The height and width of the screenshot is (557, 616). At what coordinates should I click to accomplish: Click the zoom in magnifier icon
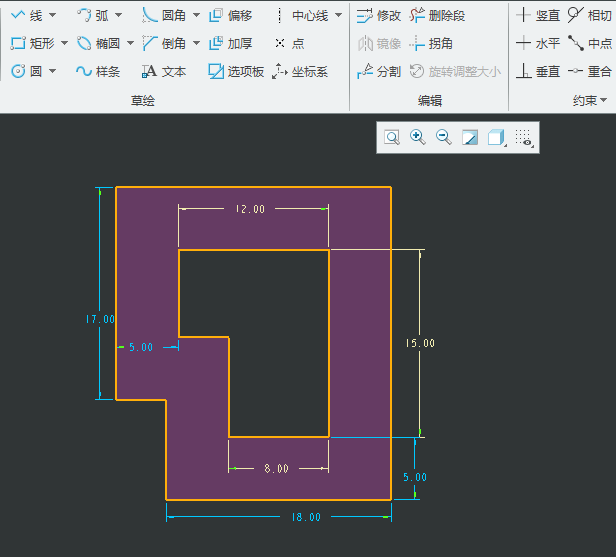tap(418, 137)
